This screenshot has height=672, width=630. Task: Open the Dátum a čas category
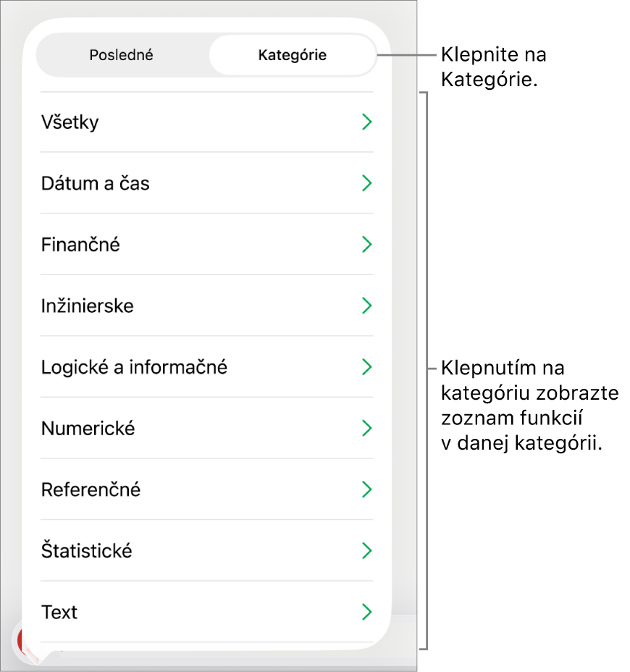click(206, 183)
